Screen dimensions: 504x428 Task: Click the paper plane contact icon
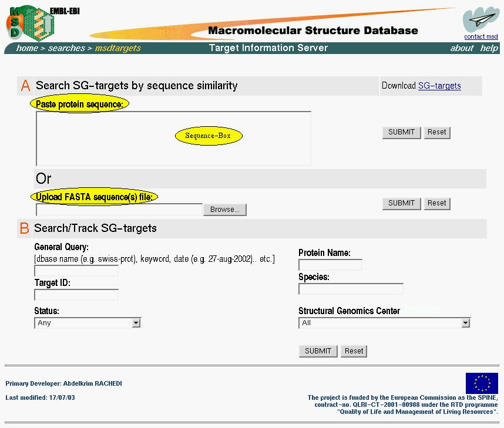point(480,19)
